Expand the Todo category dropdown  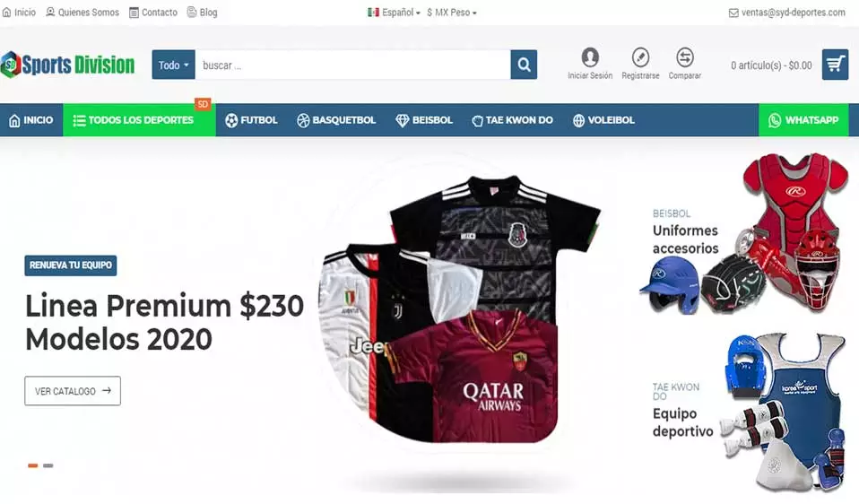(x=174, y=65)
